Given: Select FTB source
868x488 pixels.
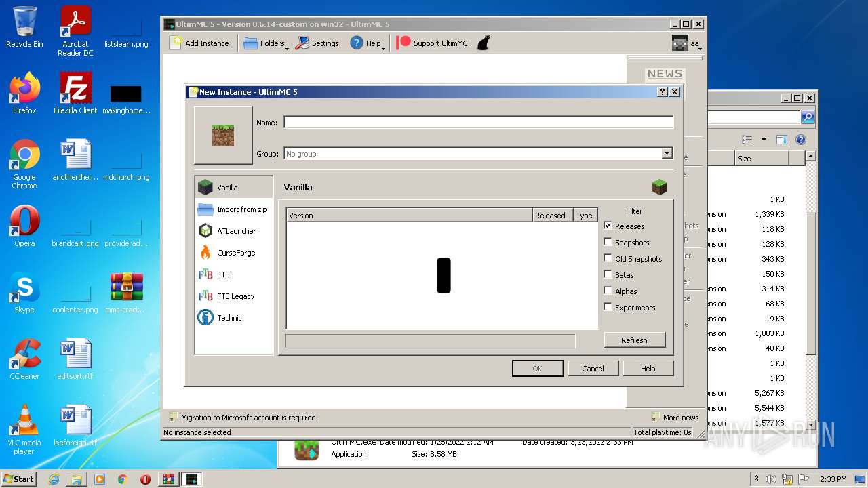Looking at the screenshot, I should [x=234, y=274].
